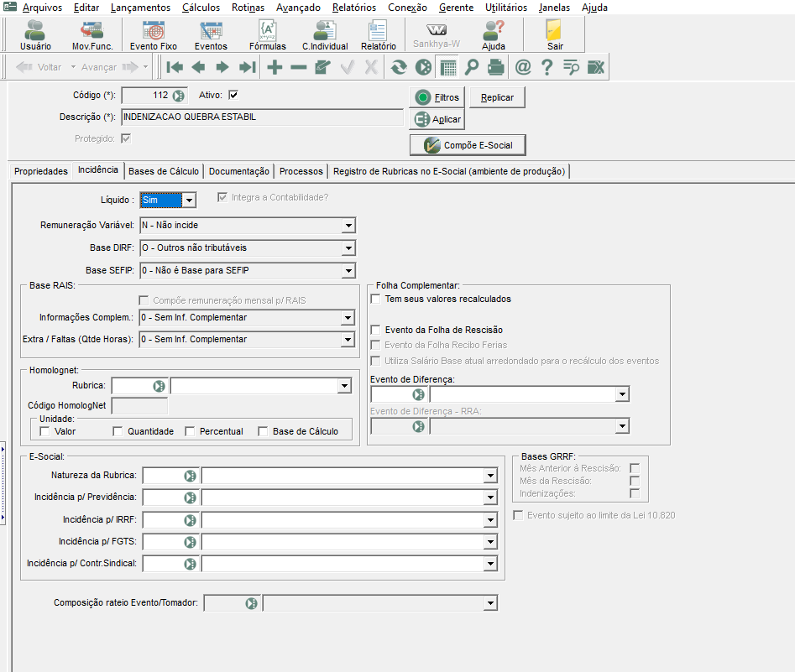Open the Incidência p/ IRRF dropdown

pos(490,520)
